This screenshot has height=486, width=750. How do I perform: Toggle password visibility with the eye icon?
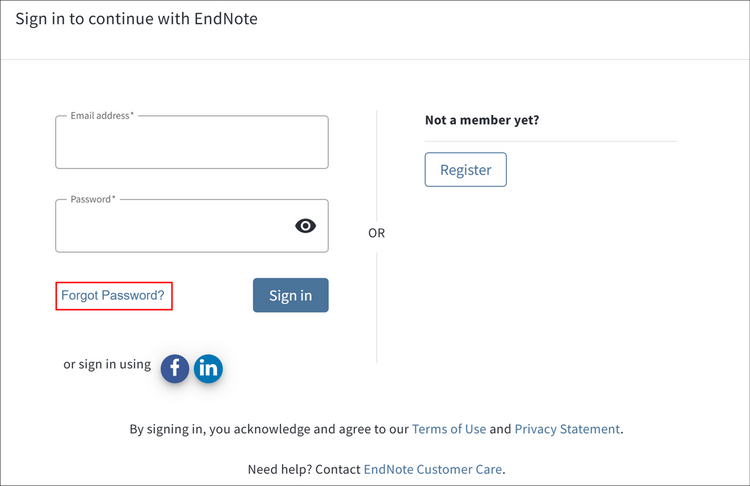pos(305,226)
